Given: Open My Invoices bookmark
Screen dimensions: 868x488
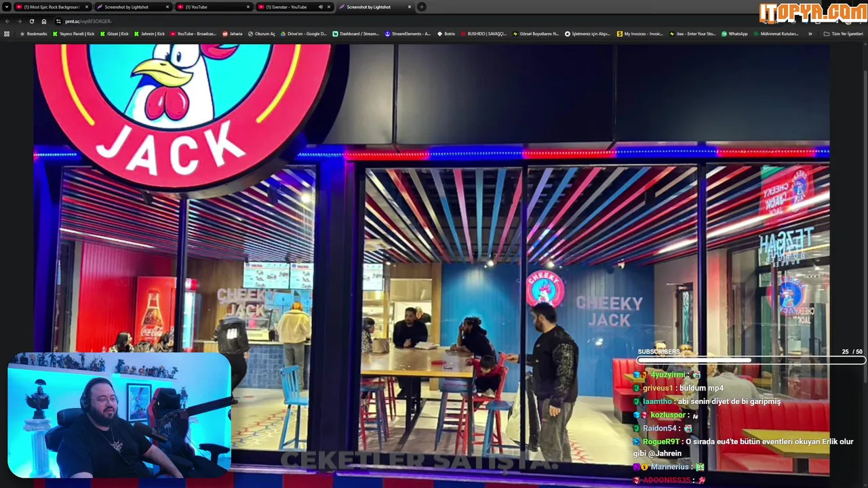Looking at the screenshot, I should tap(640, 33).
